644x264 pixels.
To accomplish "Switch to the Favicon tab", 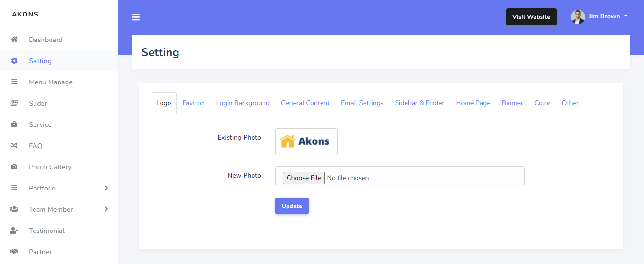I will pyautogui.click(x=194, y=103).
